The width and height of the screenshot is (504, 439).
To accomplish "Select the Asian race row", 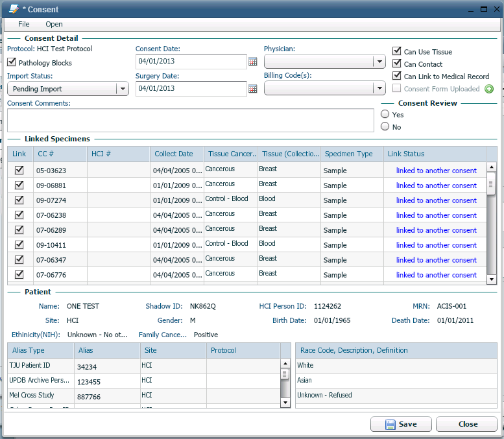I will 396,381.
